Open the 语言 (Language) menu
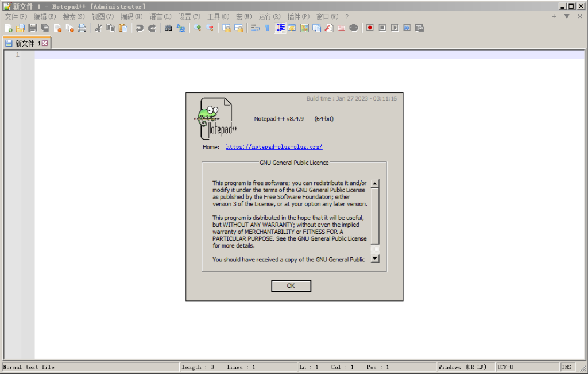This screenshot has width=588, height=374. 160,16
